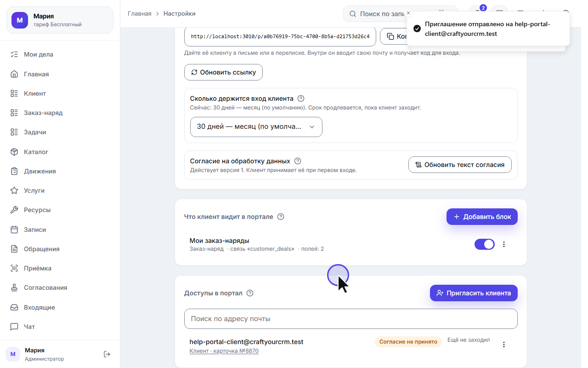Click the Движения clipboard icon

(14, 171)
